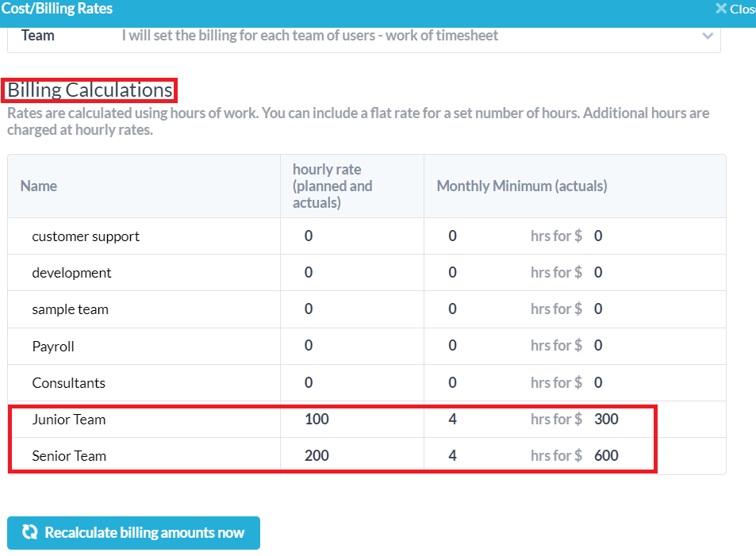
Task: Click Recalculate billing amounts now button
Action: coord(133,533)
